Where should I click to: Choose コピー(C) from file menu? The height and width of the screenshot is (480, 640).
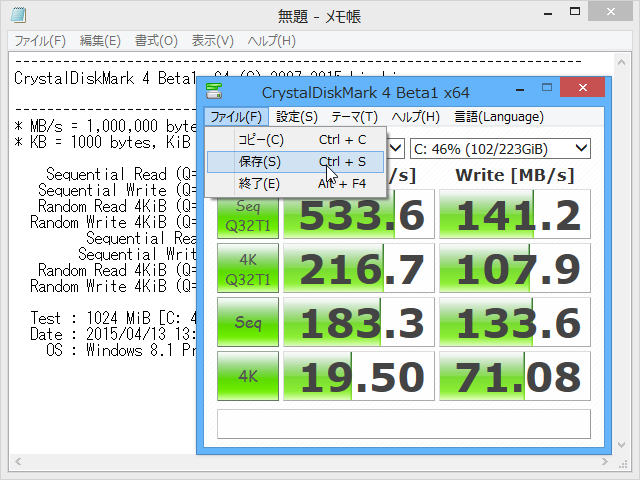coord(296,140)
